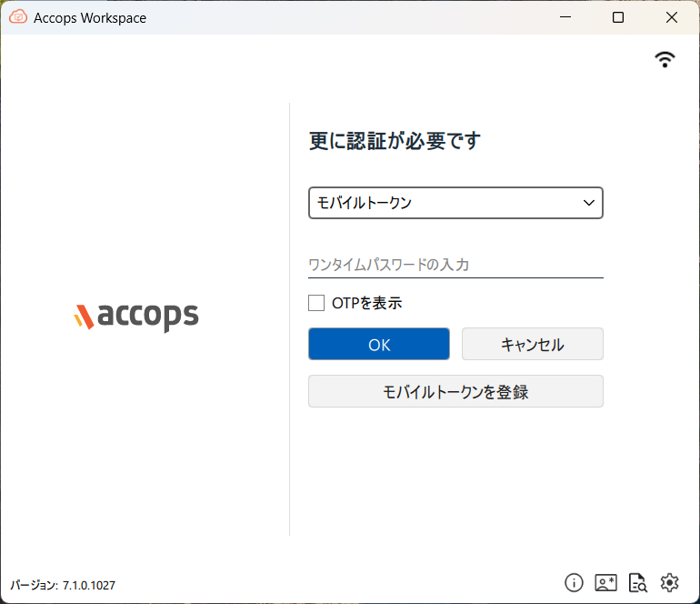Click the OK button
700x604 pixels.
coord(378,344)
